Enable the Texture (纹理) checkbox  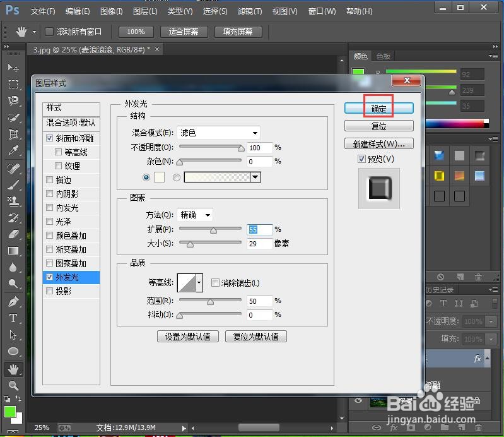click(x=58, y=165)
